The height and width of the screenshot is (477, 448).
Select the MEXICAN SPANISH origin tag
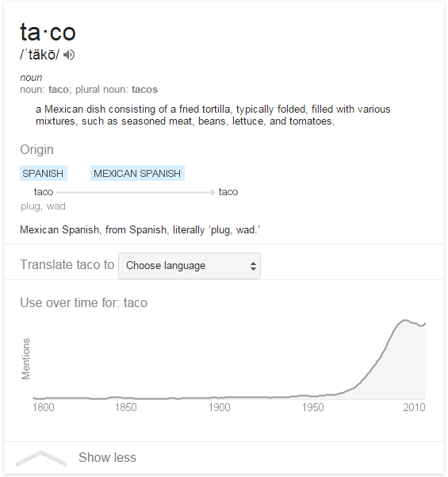pos(137,173)
